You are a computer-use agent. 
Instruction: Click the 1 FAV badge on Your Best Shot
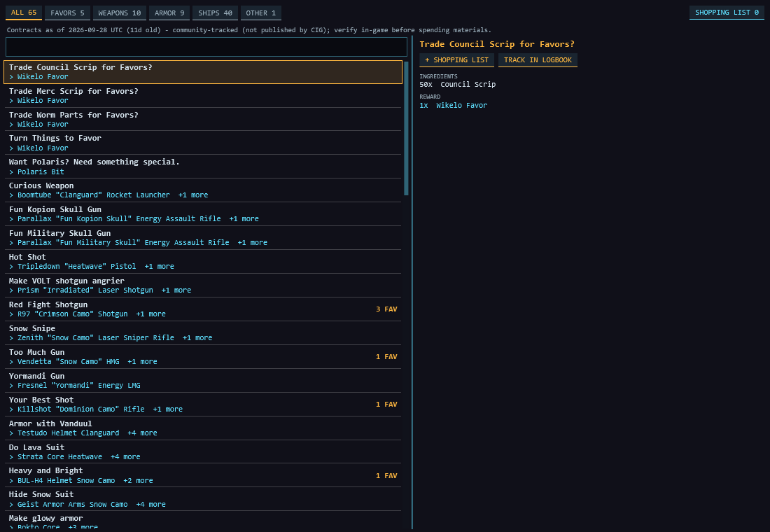pos(386,405)
